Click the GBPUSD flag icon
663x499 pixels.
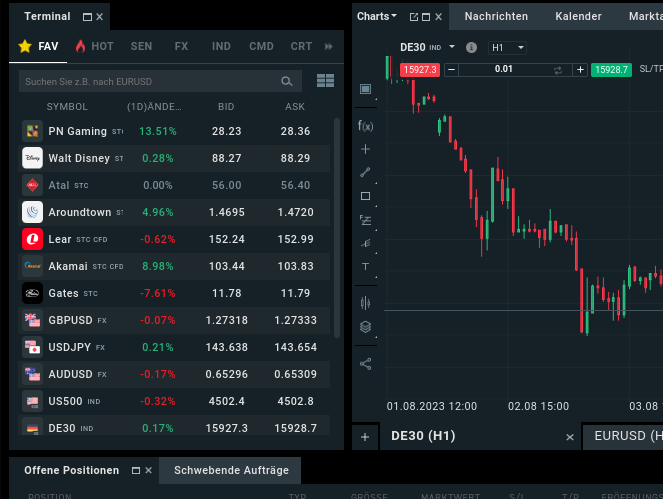[x=33, y=320]
